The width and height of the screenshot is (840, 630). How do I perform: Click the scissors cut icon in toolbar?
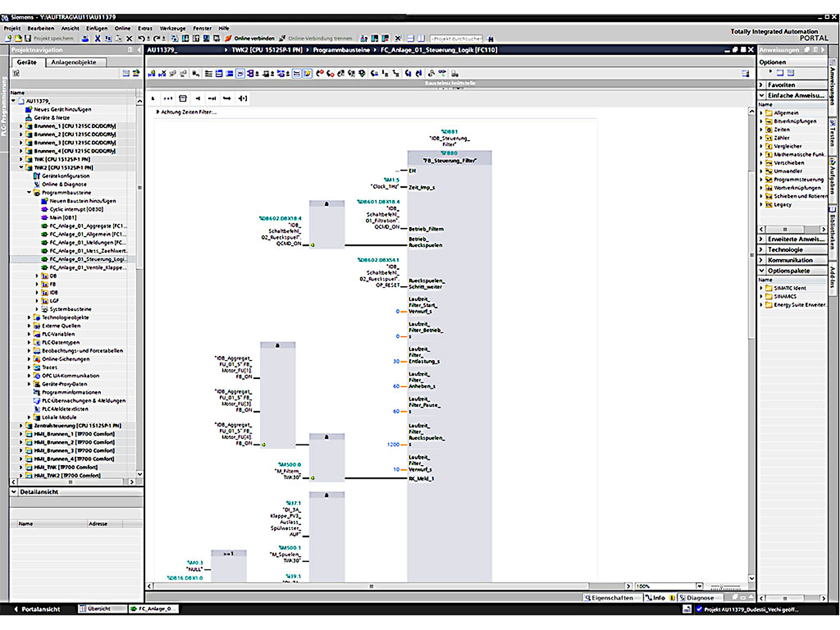coord(97,39)
